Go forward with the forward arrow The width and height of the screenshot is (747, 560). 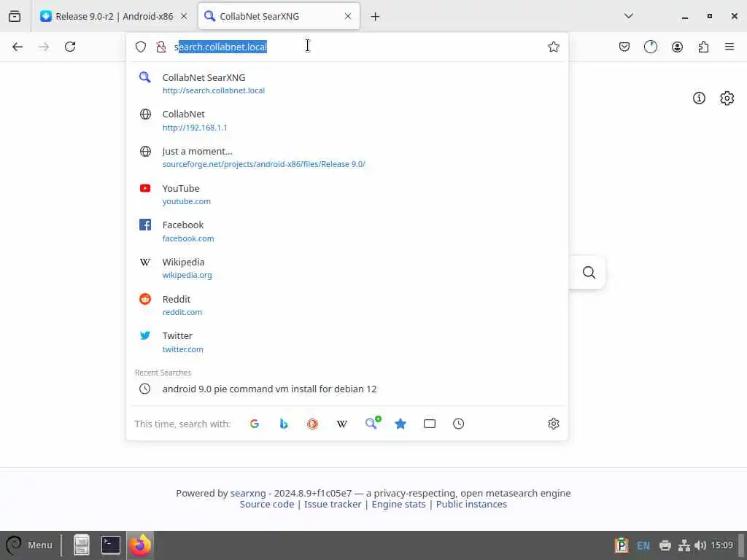pos(44,47)
